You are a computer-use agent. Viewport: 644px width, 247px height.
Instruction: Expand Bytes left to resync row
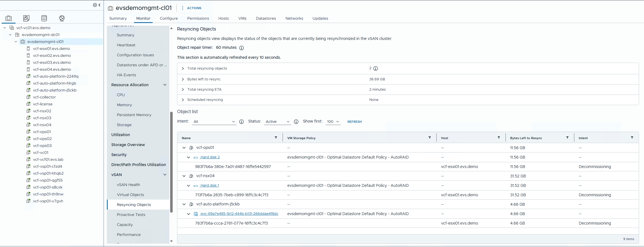[x=183, y=79]
